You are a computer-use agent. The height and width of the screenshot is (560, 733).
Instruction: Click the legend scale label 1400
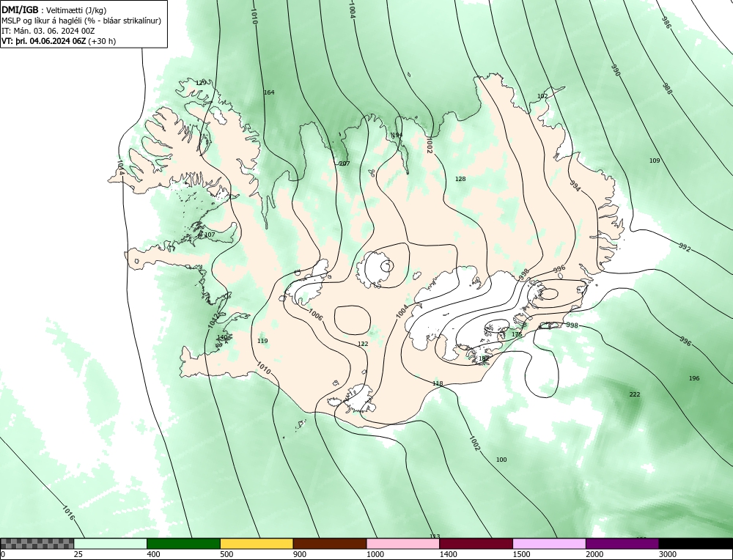pyautogui.click(x=449, y=554)
